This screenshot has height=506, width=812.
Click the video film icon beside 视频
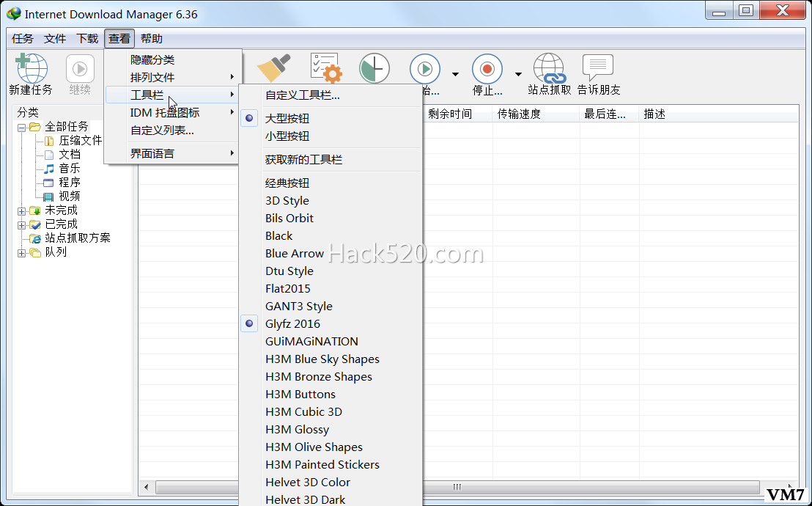48,197
